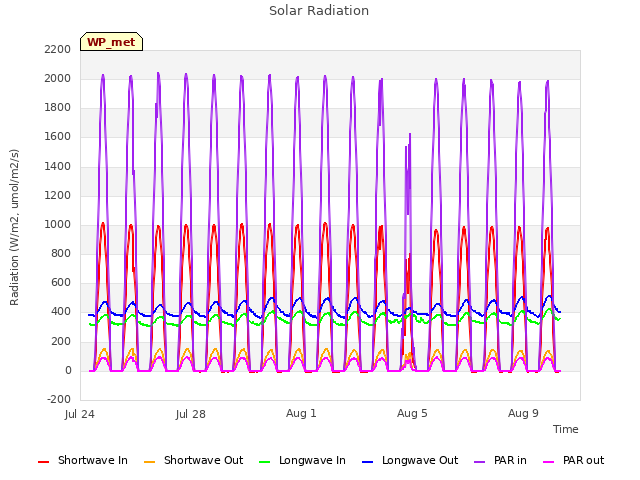Click the 400 y-axis tick label
Image resolution: width=640 pixels, height=480 pixels.
pos(61,312)
